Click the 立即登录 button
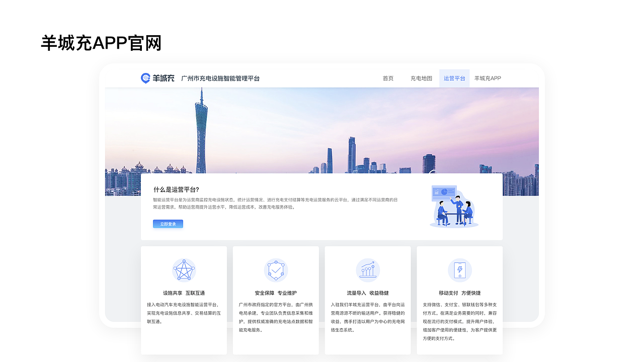This screenshot has width=644, height=362. click(x=168, y=224)
